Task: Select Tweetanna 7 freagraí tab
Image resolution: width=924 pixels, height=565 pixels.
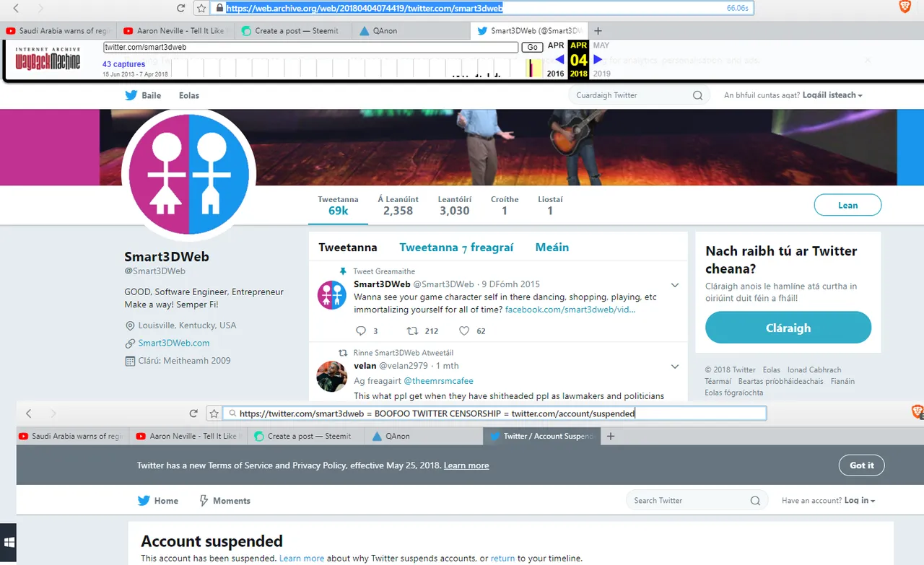Action: (x=456, y=248)
